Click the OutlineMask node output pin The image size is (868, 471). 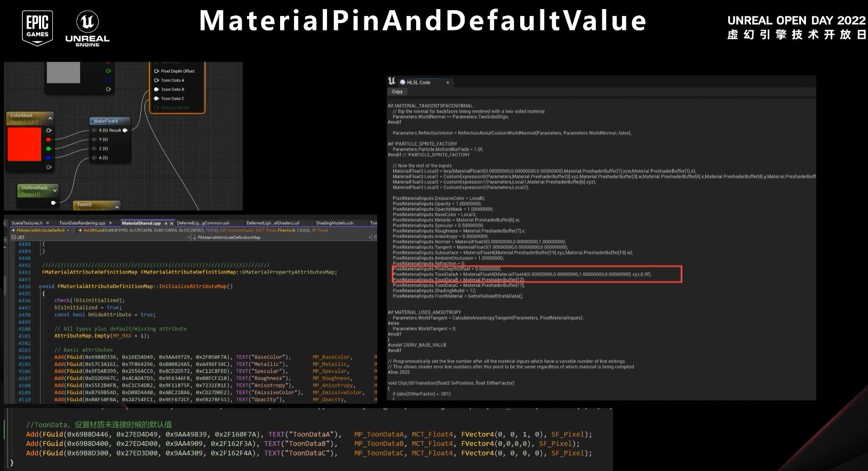tap(53, 203)
